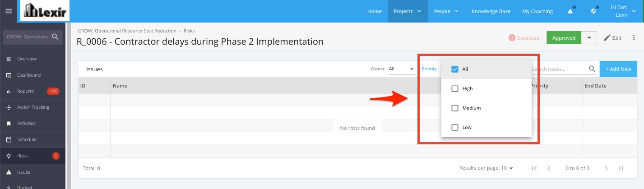Check the All priority checkbox
Image resolution: width=644 pixels, height=189 pixels.
click(455, 69)
